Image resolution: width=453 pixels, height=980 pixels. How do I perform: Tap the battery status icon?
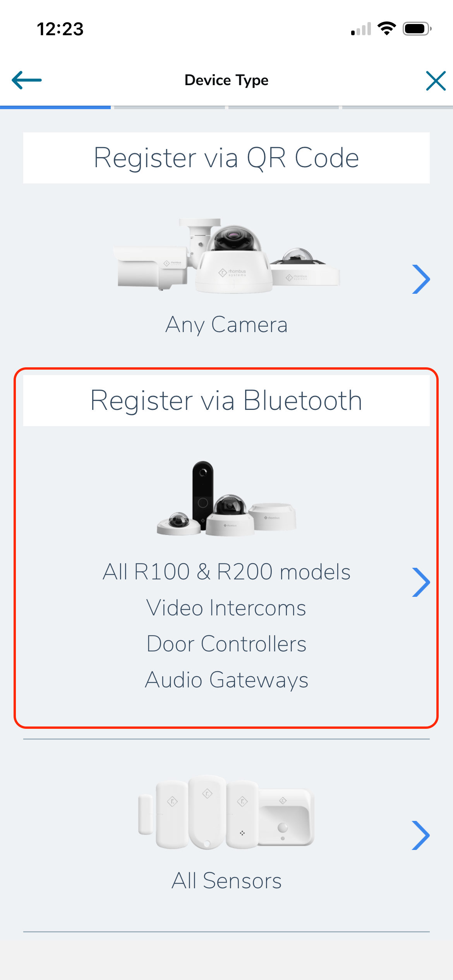(417, 29)
